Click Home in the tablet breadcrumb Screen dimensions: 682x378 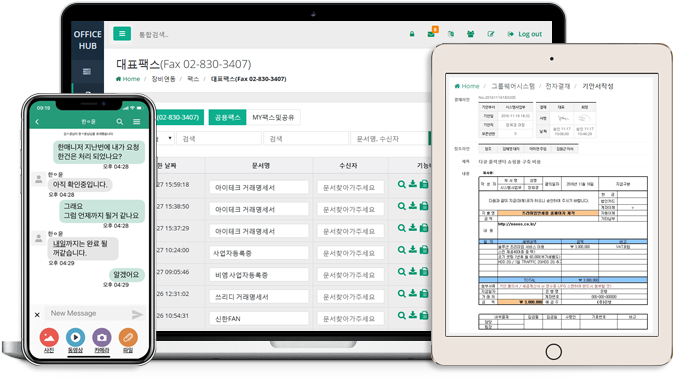pyautogui.click(x=467, y=86)
